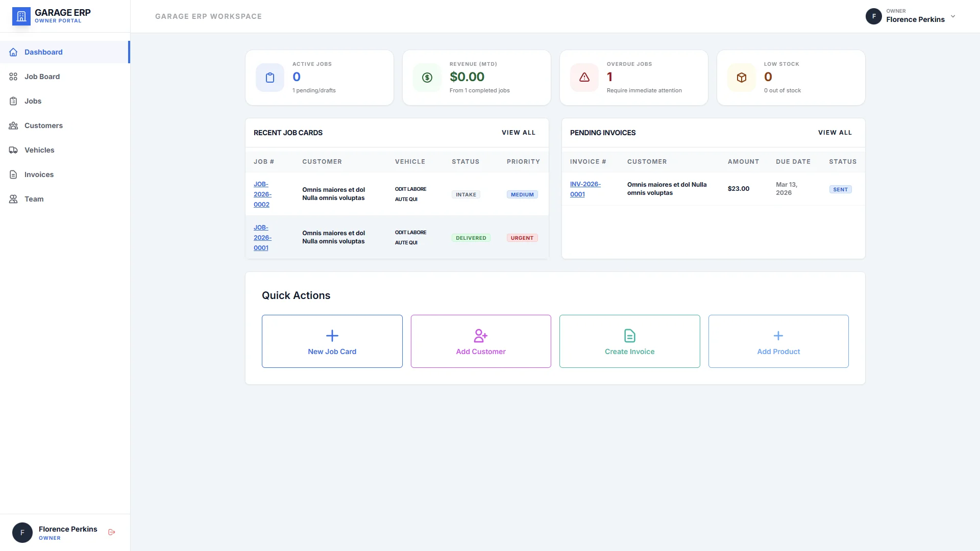980x551 pixels.
Task: Click the Active Jobs clipboard icon
Action: [270, 78]
